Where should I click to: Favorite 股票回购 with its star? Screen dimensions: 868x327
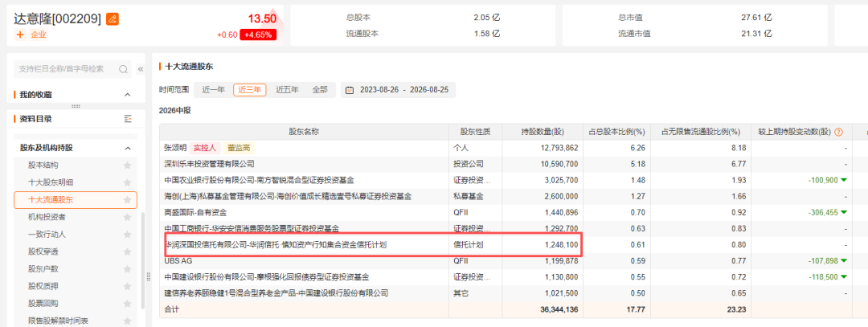(127, 303)
